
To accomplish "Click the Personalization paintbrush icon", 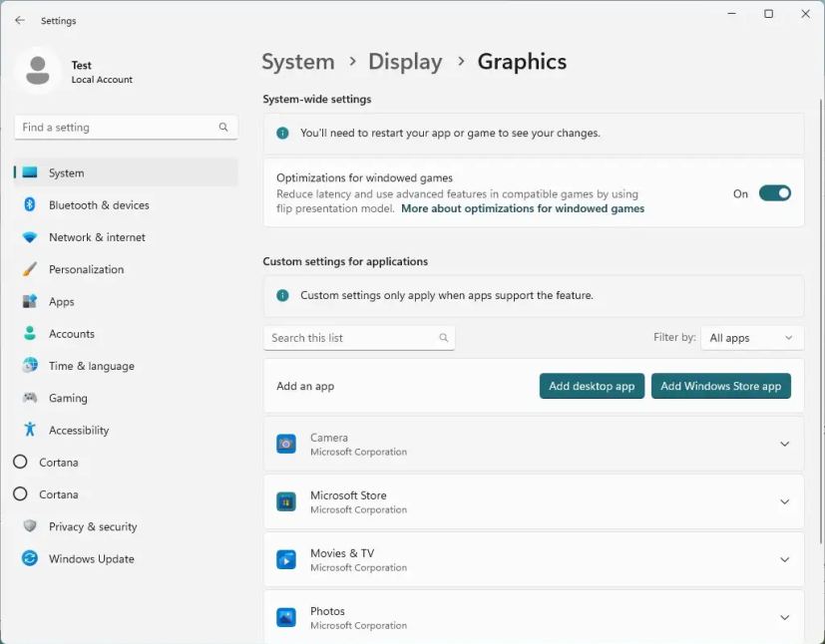I will click(x=30, y=269).
